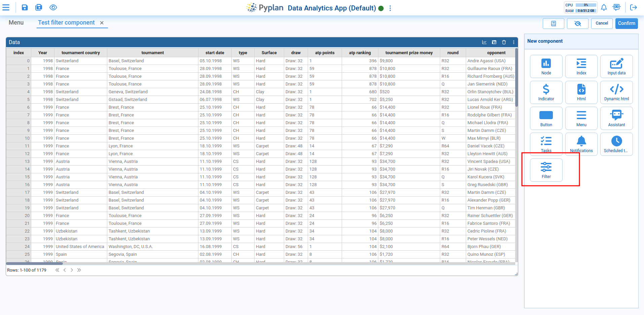Screen dimensions: 644x315
Task: Click the Cancel button
Action: pos(602,23)
